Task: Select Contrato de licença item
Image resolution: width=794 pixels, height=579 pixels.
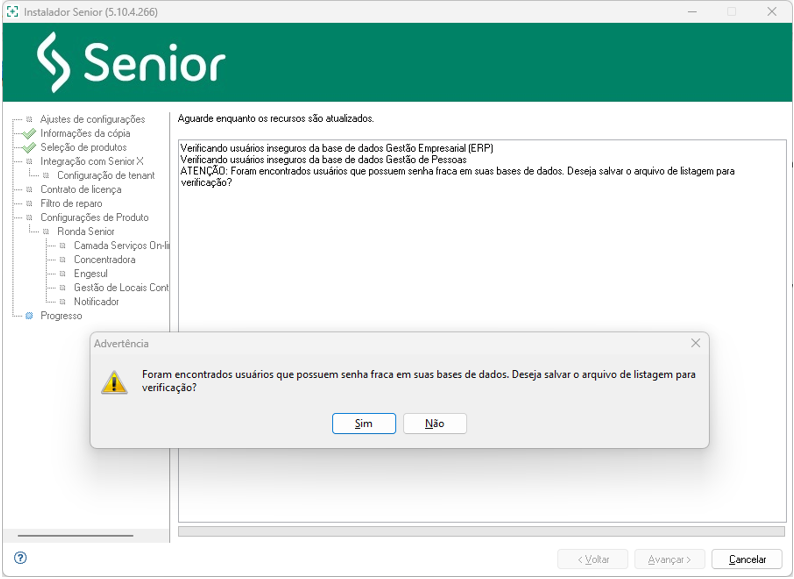Action: point(81,189)
